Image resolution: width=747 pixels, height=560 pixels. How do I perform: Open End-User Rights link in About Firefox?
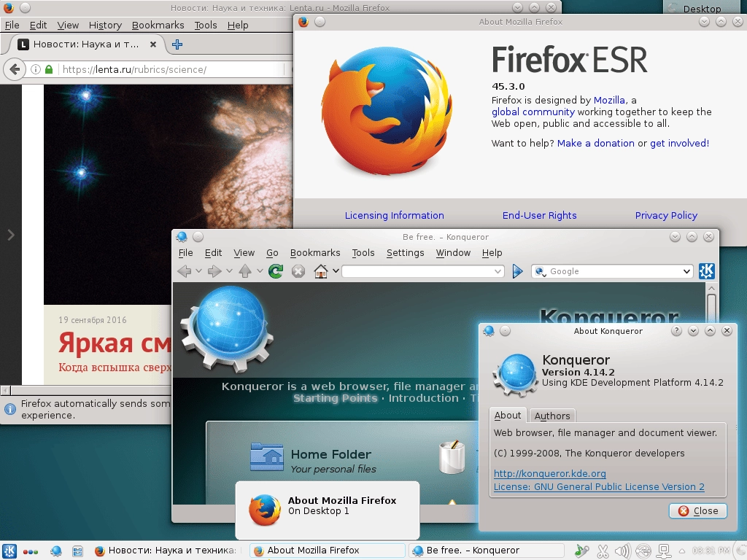click(x=539, y=216)
